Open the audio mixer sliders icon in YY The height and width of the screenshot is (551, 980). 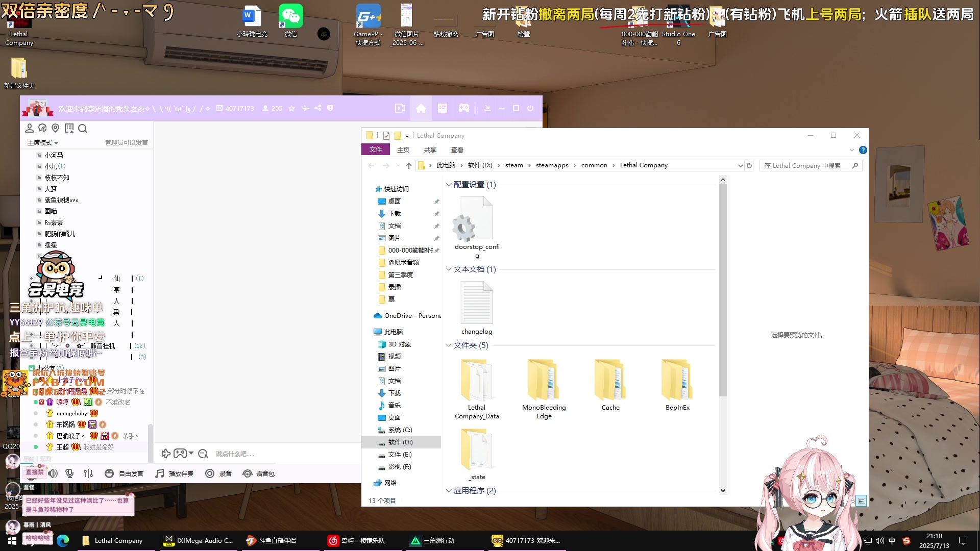point(88,473)
